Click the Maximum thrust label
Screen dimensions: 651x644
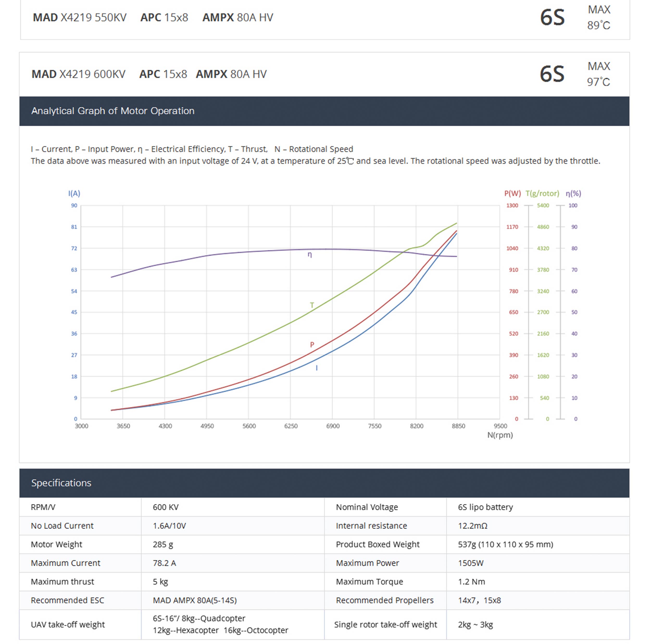click(x=62, y=581)
